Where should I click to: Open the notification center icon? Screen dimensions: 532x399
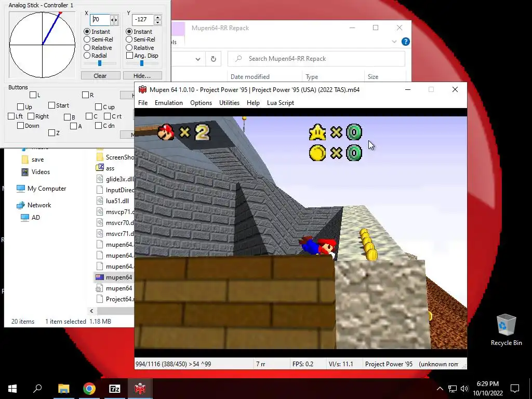click(x=515, y=389)
